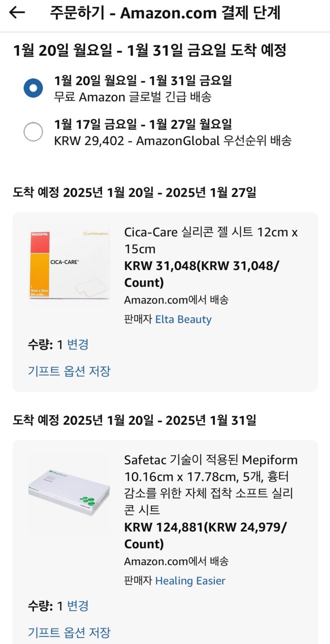
Task: Select free Amazon Global shipping radio option
Action: tap(33, 88)
